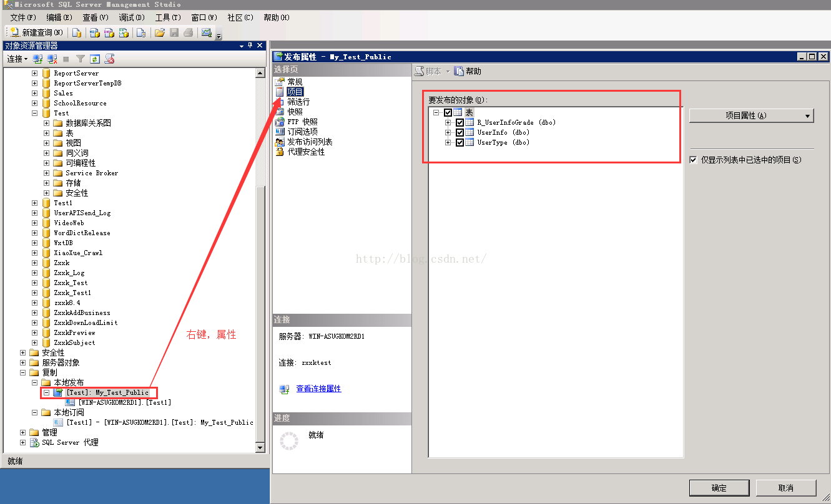Click the MDX query toolbar icon
This screenshot has width=831, height=504.
[94, 32]
